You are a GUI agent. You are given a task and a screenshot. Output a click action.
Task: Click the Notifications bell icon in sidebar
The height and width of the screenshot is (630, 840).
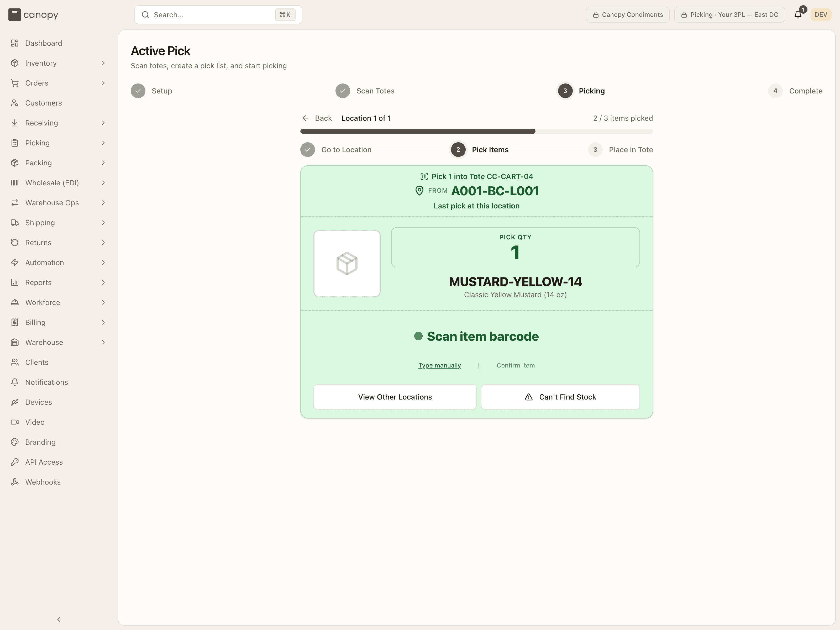[15, 382]
